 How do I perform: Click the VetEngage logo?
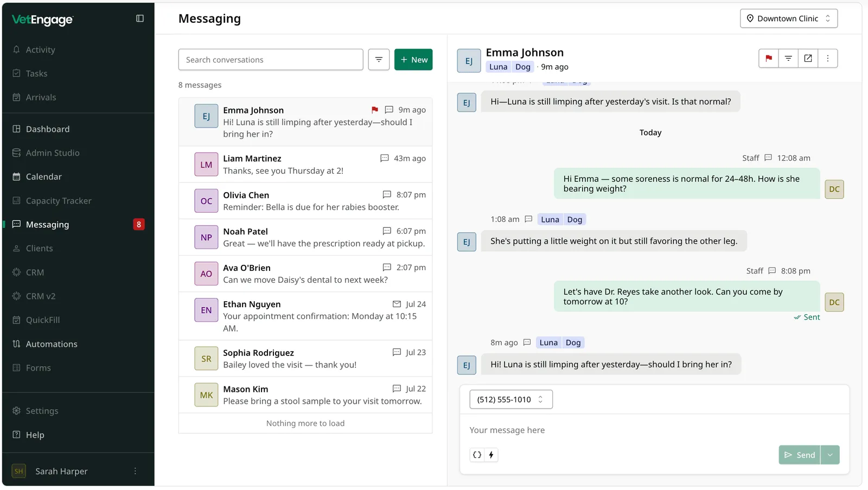42,20
